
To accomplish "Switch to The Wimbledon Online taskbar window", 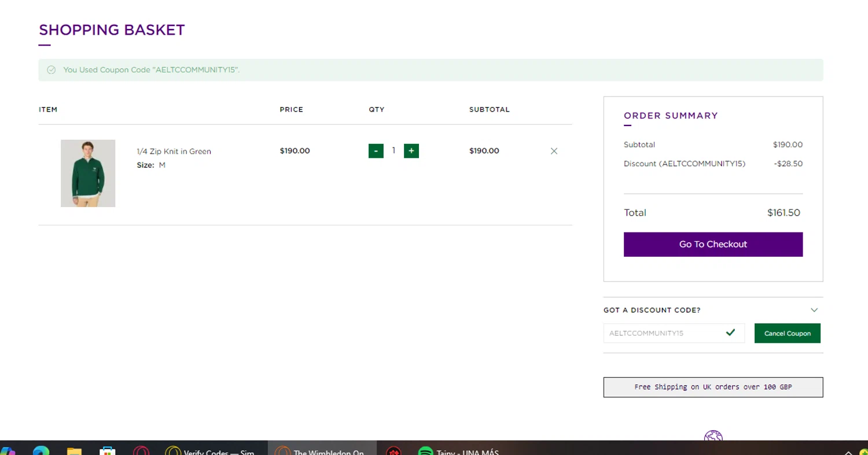I will click(322, 449).
